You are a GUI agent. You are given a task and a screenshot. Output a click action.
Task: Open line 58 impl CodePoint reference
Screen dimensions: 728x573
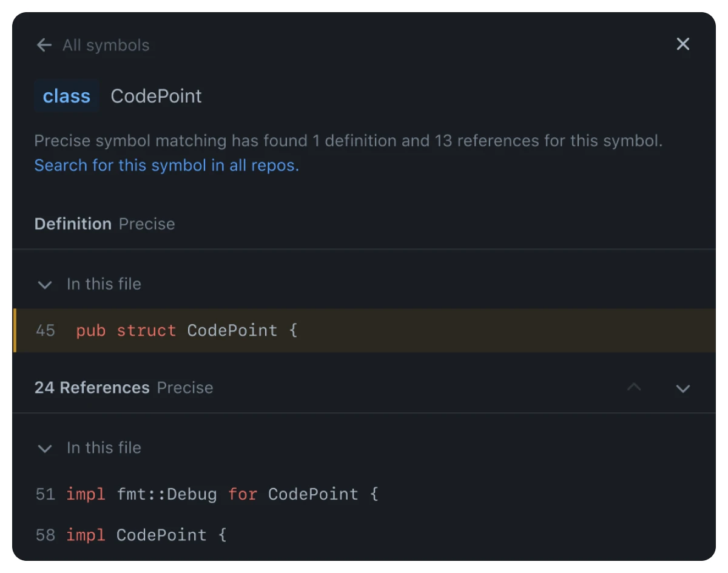click(146, 535)
